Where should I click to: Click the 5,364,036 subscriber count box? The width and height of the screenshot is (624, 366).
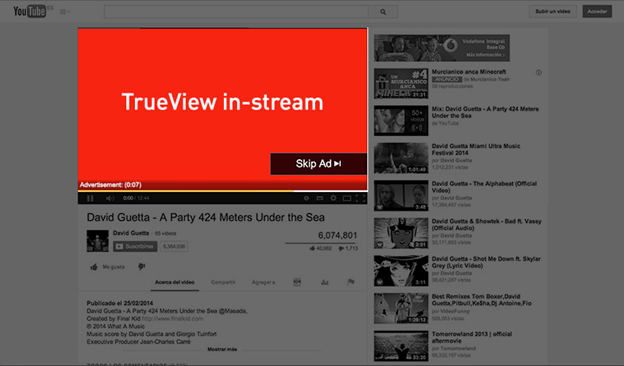174,246
